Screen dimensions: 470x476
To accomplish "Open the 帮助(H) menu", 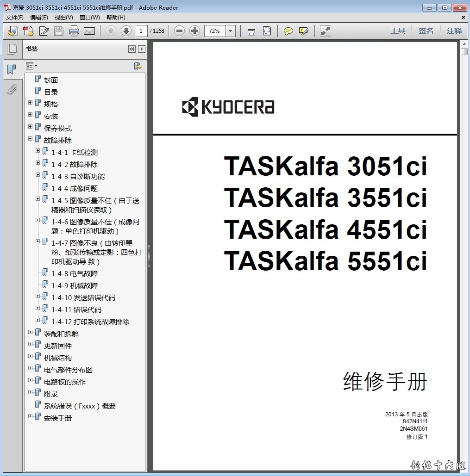I will pos(116,18).
